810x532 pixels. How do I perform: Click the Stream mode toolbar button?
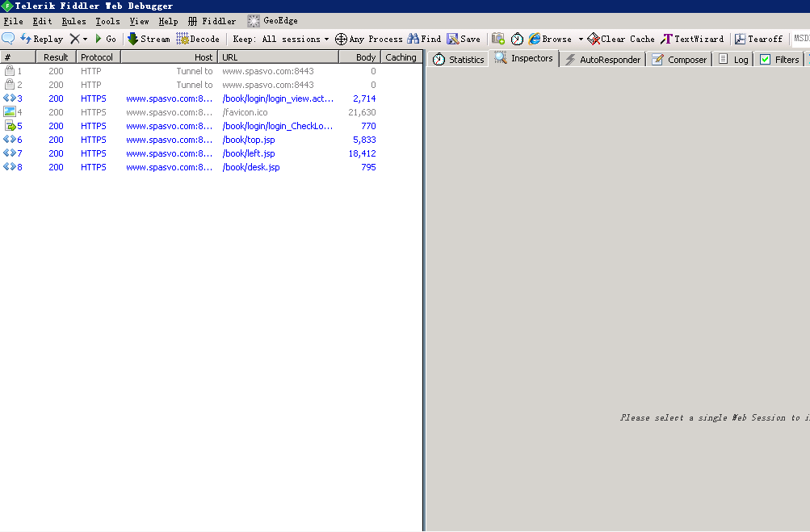[x=149, y=39]
